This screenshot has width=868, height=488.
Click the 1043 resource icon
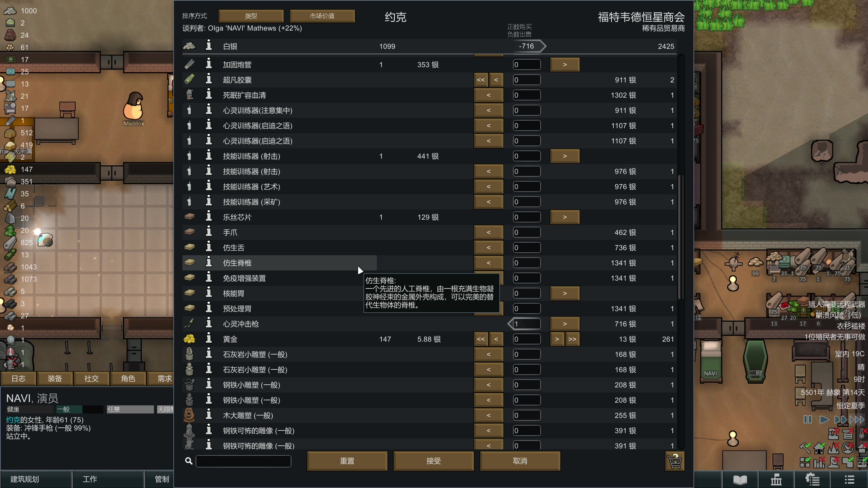click(10, 267)
